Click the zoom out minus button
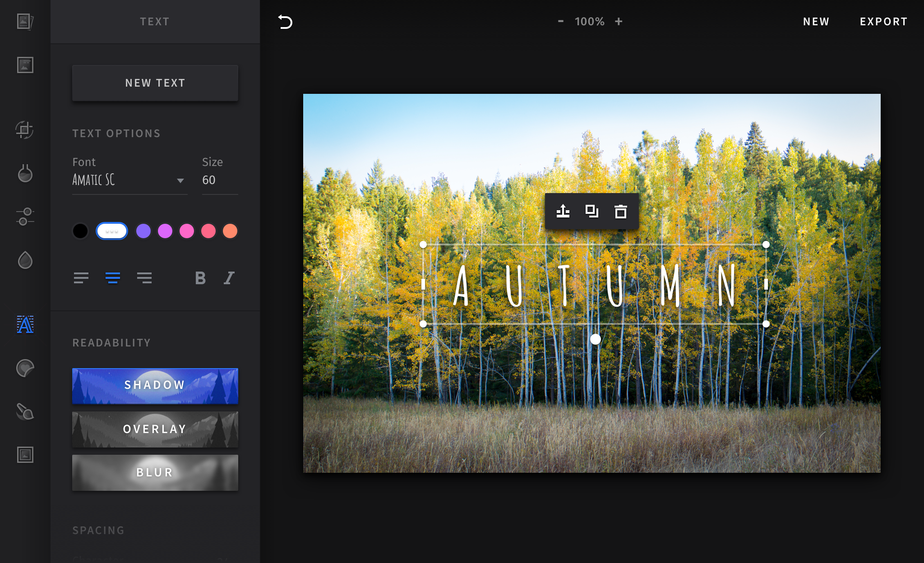This screenshot has width=924, height=563. point(560,21)
